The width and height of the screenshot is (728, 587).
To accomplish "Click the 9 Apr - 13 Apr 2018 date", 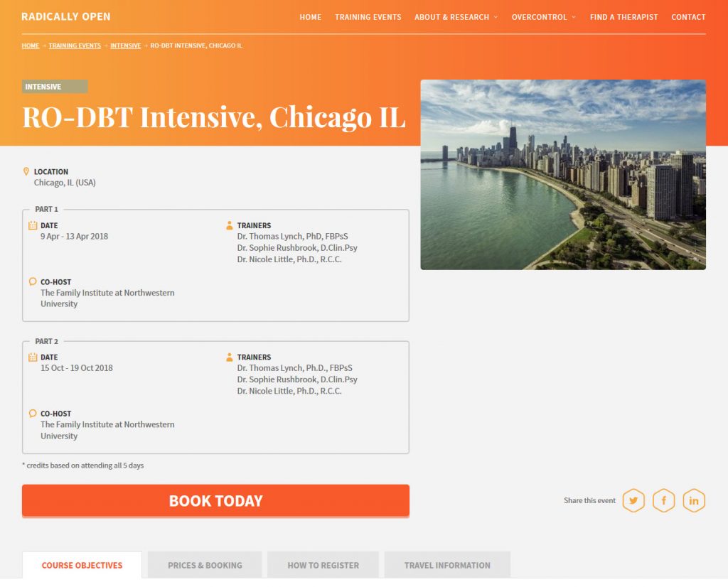I will pyautogui.click(x=74, y=236).
